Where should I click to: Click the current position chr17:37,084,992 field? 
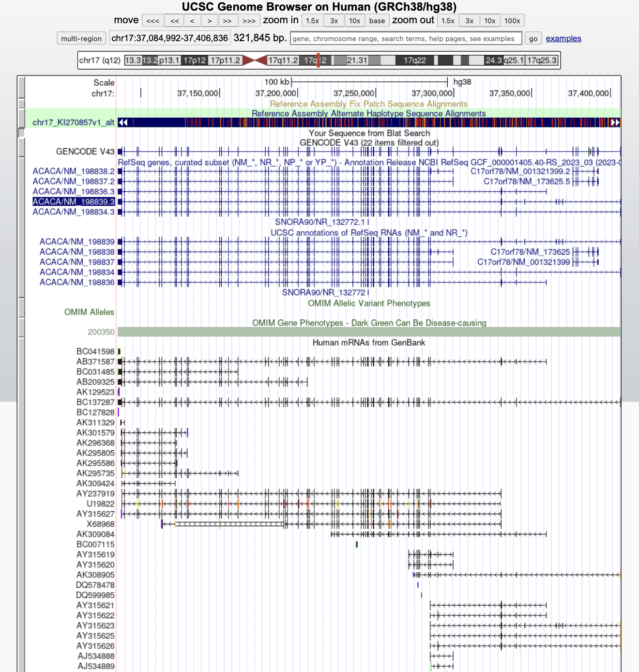click(169, 38)
